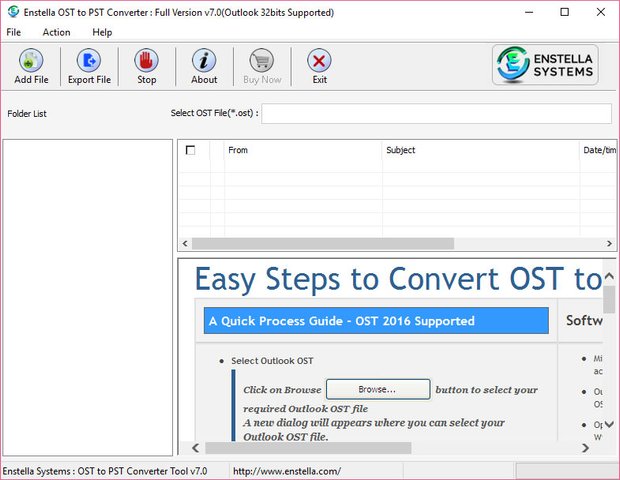
Task: Sort messages by Date/time column header
Action: (598, 150)
